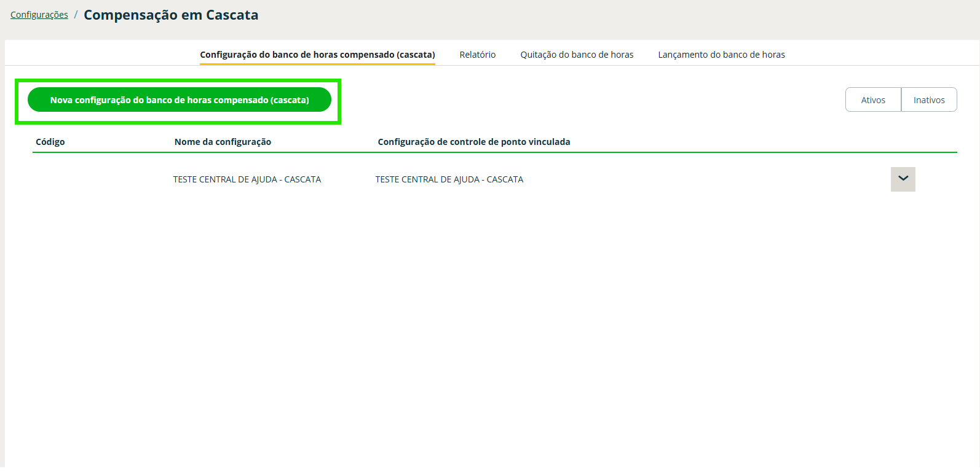Viewport: 980px width, 476px height.
Task: Go back via the Configurações breadcrumb link
Action: click(x=39, y=15)
